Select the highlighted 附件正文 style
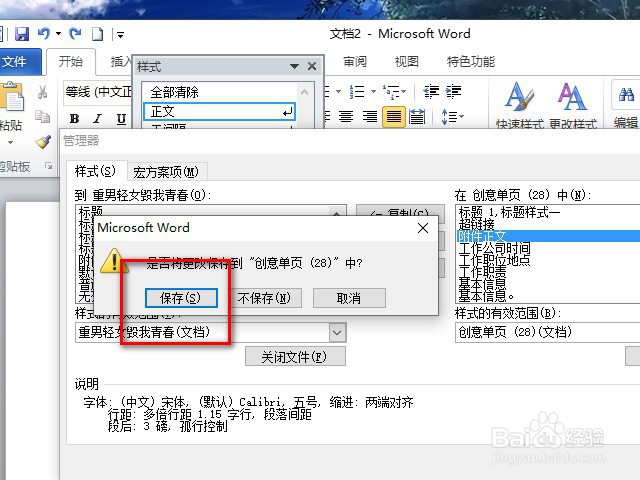This screenshot has height=480, width=640. coord(548,236)
